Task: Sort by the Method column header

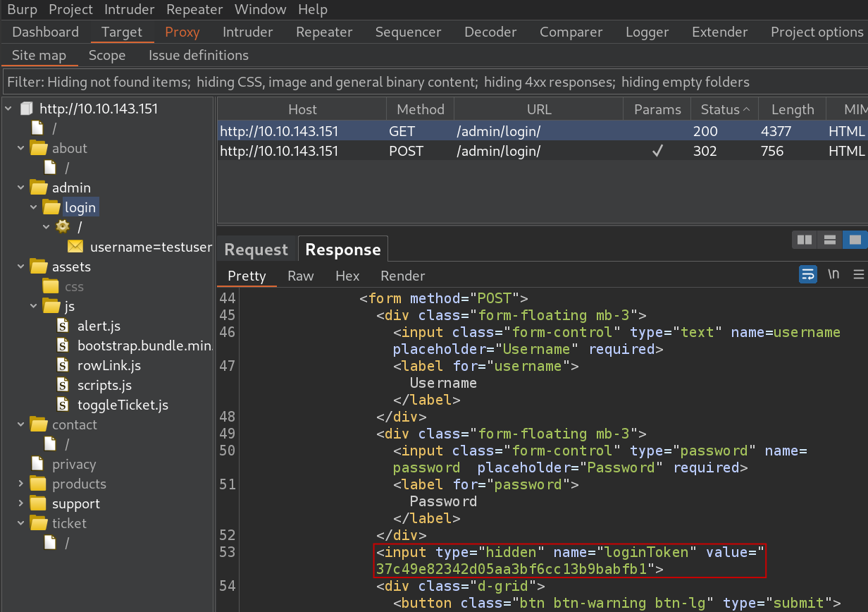Action: [421, 109]
